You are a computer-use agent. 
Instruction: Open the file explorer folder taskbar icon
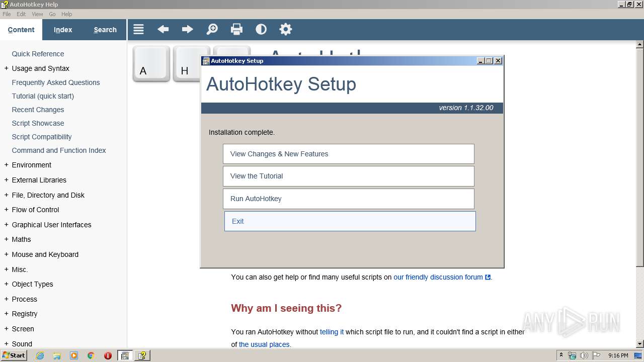57,355
